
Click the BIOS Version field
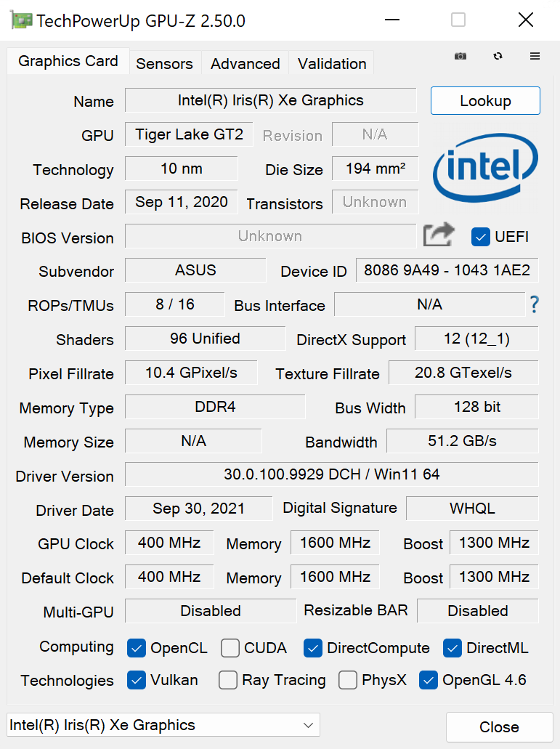[270, 235]
